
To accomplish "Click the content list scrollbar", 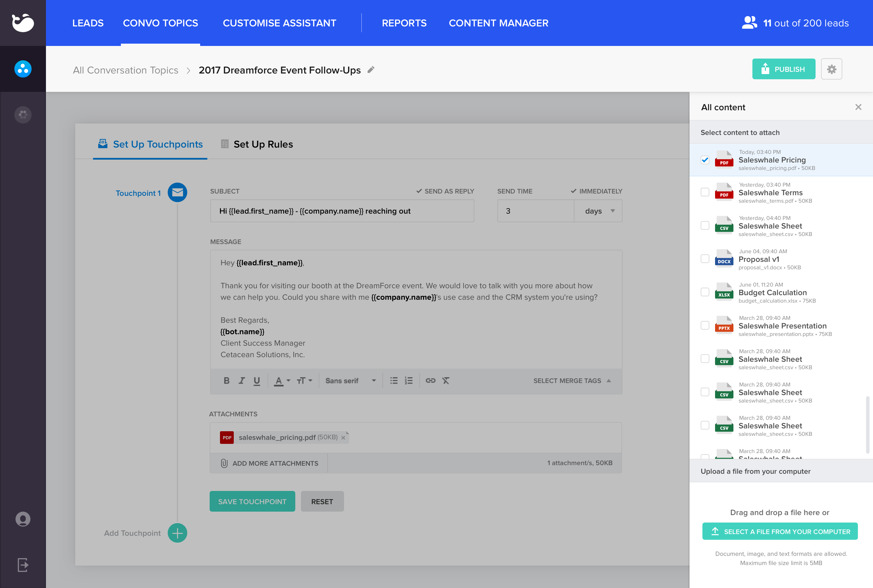I will 867,425.
